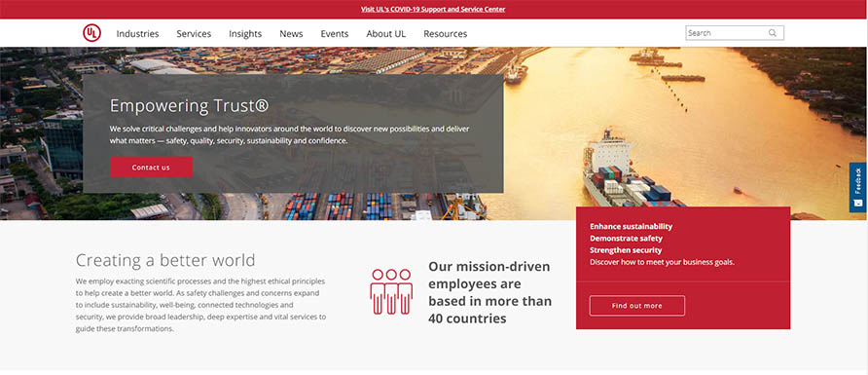Click the Empowering Trust heading
868x375 pixels.
pos(189,105)
